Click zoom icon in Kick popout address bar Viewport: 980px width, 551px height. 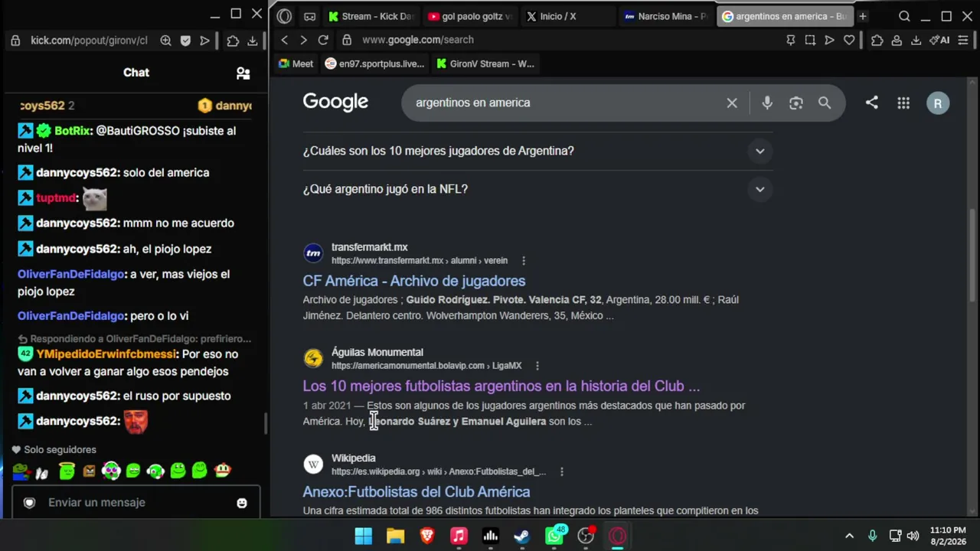tap(166, 41)
